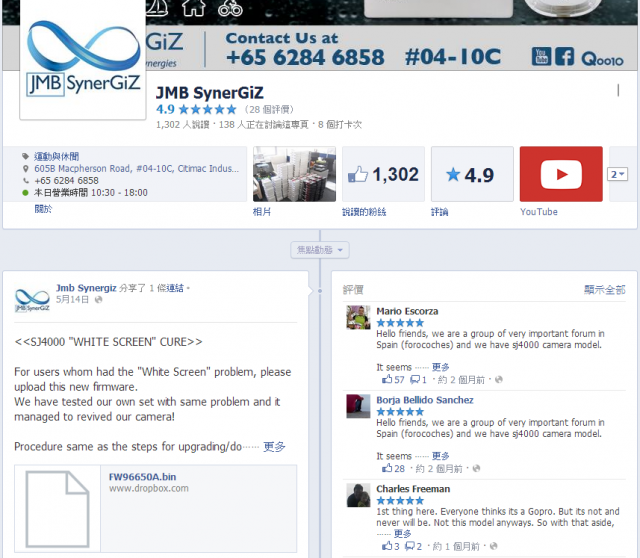Viewport: 640px width, 558px height.
Task: Click the Facebook icon in the banner
Action: 564,56
